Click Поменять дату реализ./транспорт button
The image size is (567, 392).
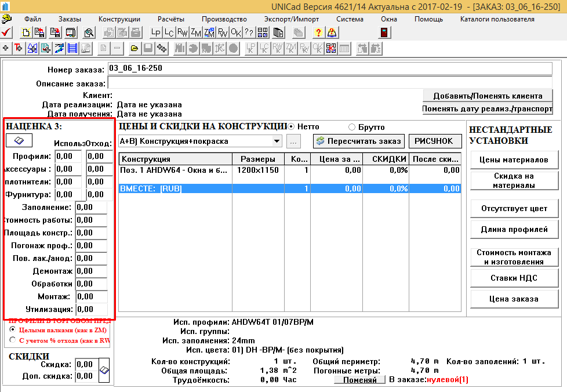[x=488, y=109]
